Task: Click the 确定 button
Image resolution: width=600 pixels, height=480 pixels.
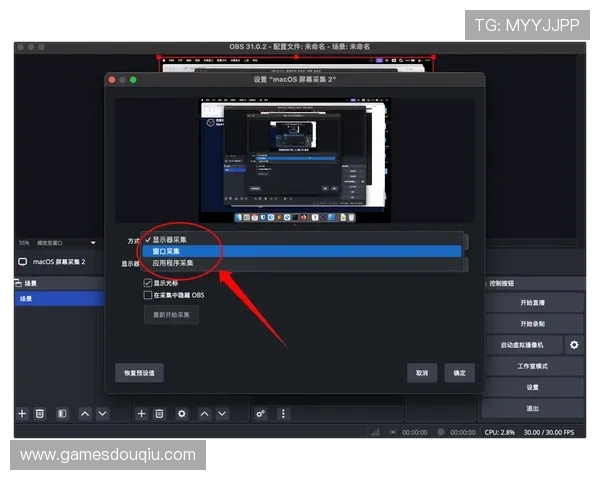Action: point(459,372)
